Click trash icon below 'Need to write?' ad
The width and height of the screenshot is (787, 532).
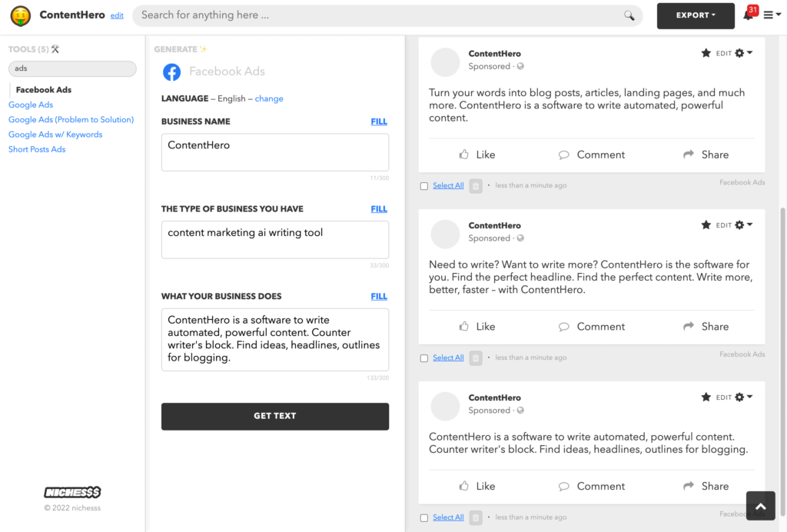point(476,358)
